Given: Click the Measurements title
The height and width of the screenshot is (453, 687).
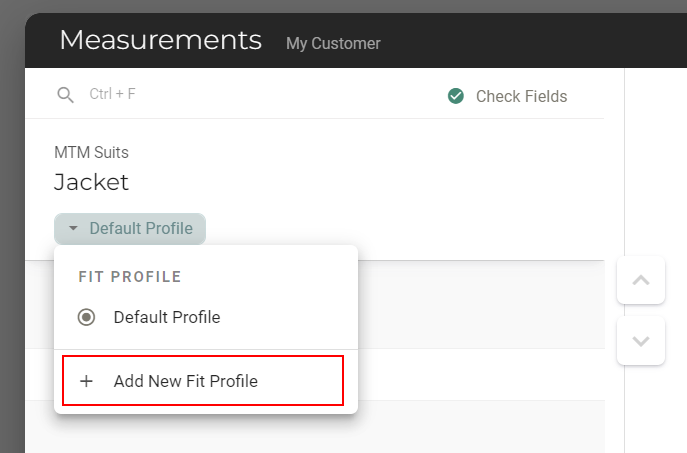Looking at the screenshot, I should point(161,40).
